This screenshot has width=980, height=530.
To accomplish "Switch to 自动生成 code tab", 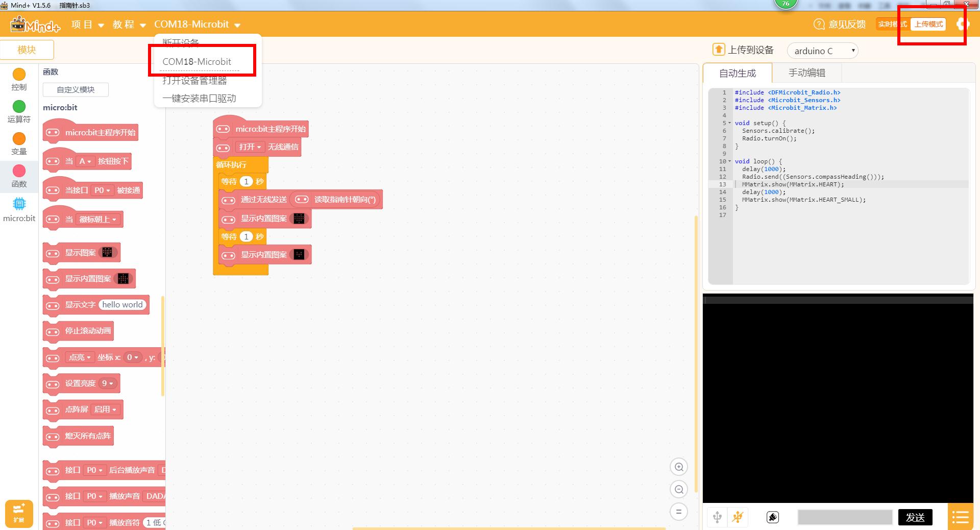I will point(738,73).
